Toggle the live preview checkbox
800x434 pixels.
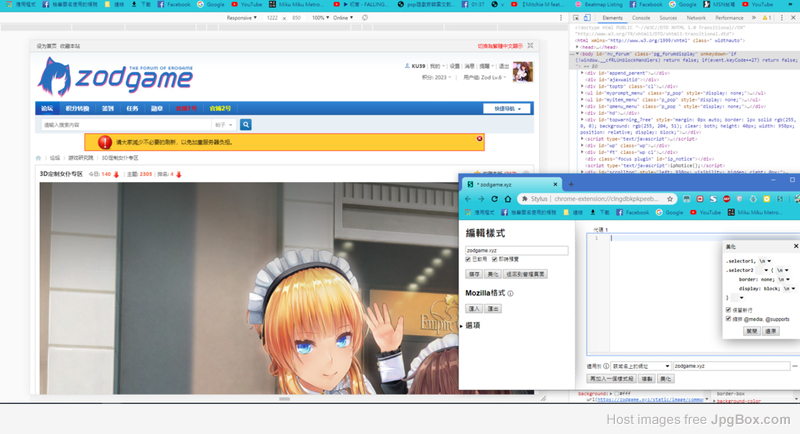(x=494, y=260)
